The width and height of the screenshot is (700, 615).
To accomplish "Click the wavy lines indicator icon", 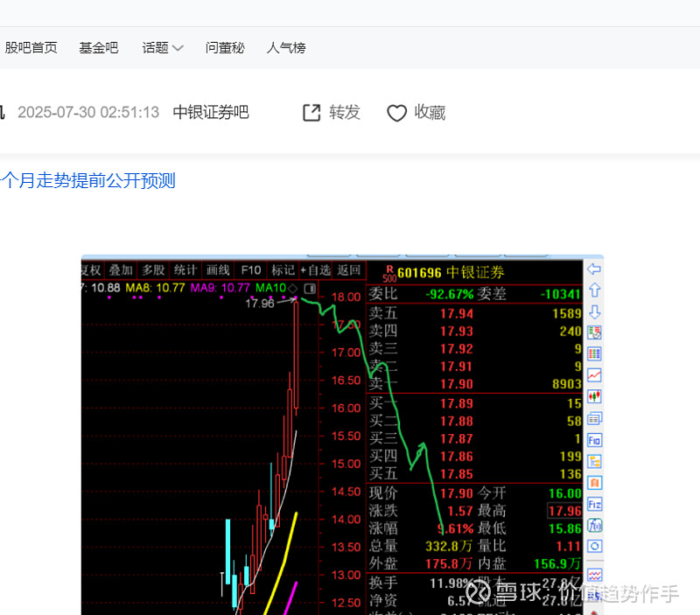I will pyautogui.click(x=594, y=575).
